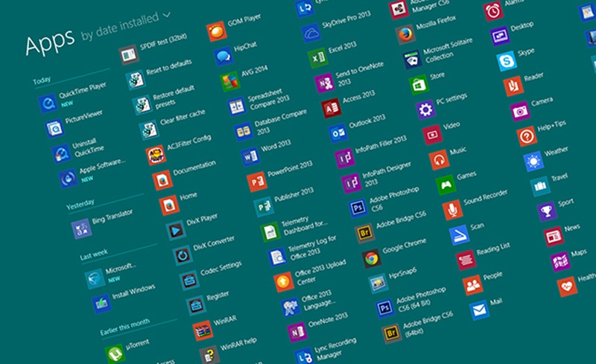Open Outlook 2013 icon
This screenshot has width=596, height=364.
coord(338,133)
